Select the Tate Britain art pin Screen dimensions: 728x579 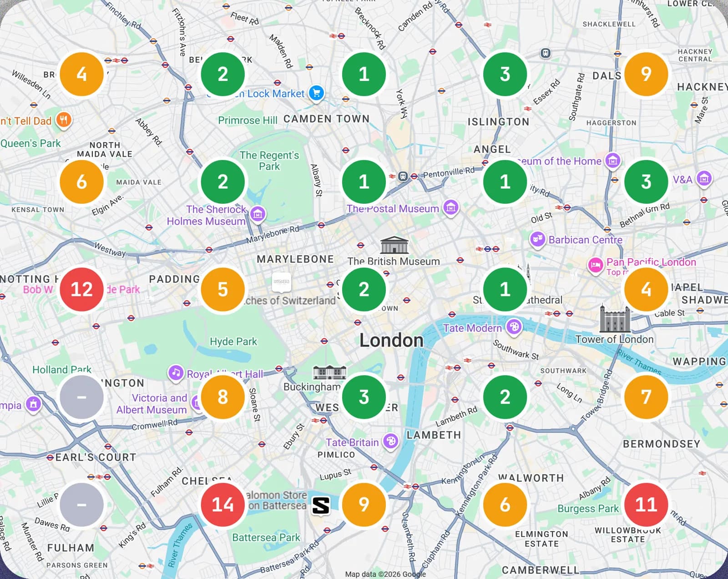pyautogui.click(x=390, y=441)
